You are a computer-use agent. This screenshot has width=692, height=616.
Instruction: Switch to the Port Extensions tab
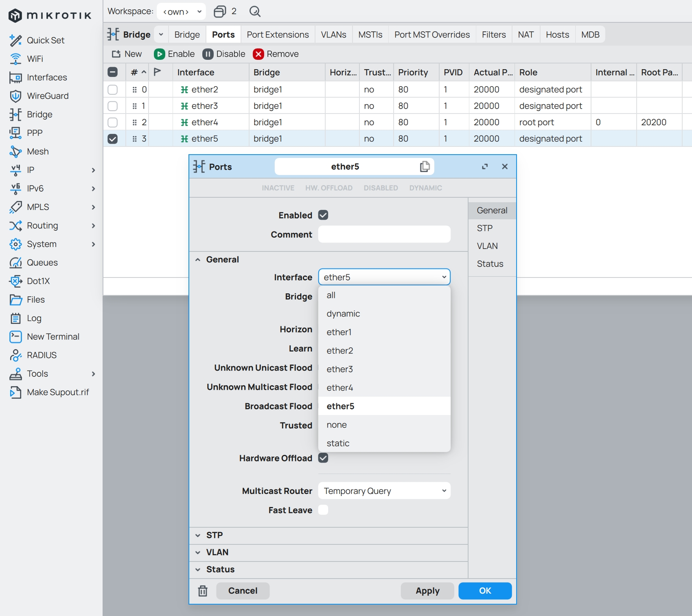(x=278, y=35)
